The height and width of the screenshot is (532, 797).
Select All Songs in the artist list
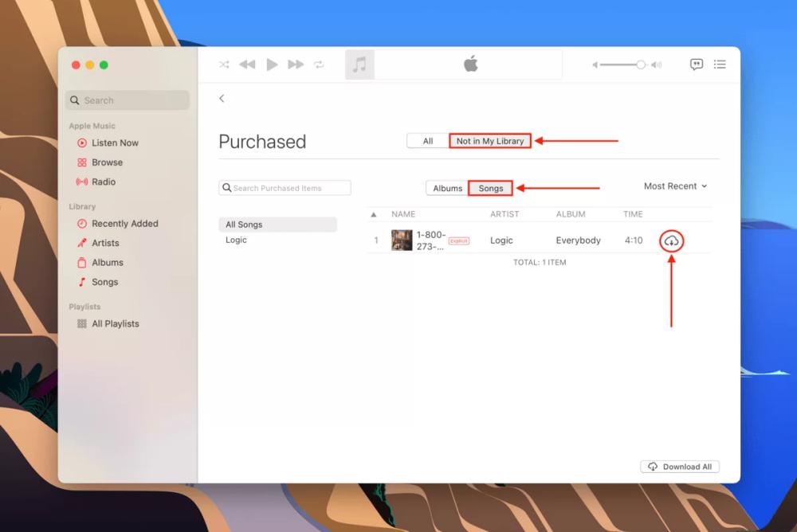[x=277, y=225]
